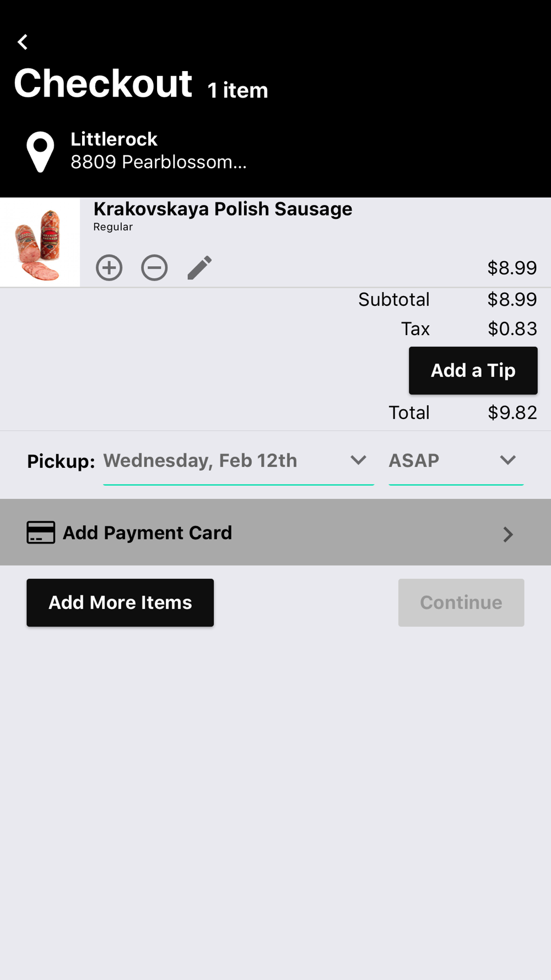This screenshot has width=551, height=980.
Task: Tap the 8809 Pearblossom address line
Action: [x=159, y=162]
